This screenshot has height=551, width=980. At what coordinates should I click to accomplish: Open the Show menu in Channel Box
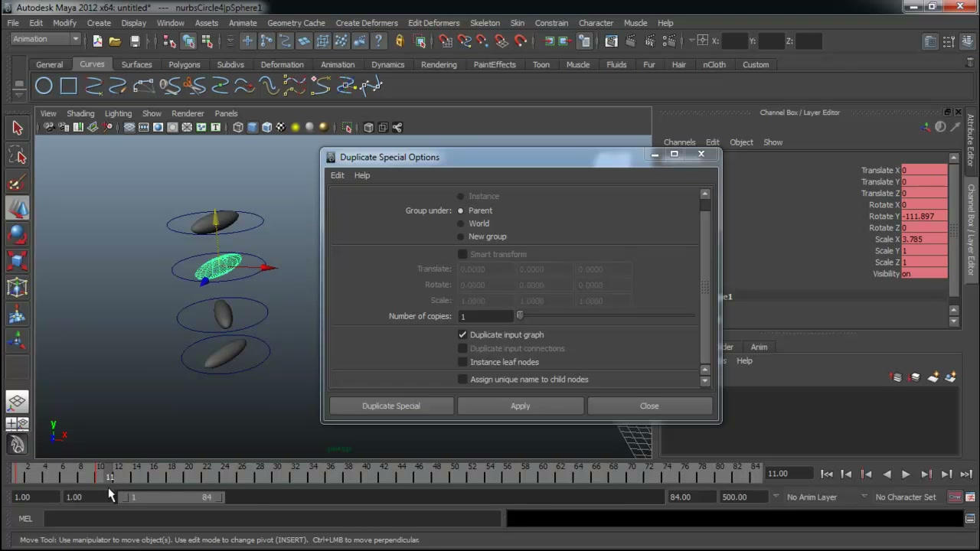[x=773, y=142]
